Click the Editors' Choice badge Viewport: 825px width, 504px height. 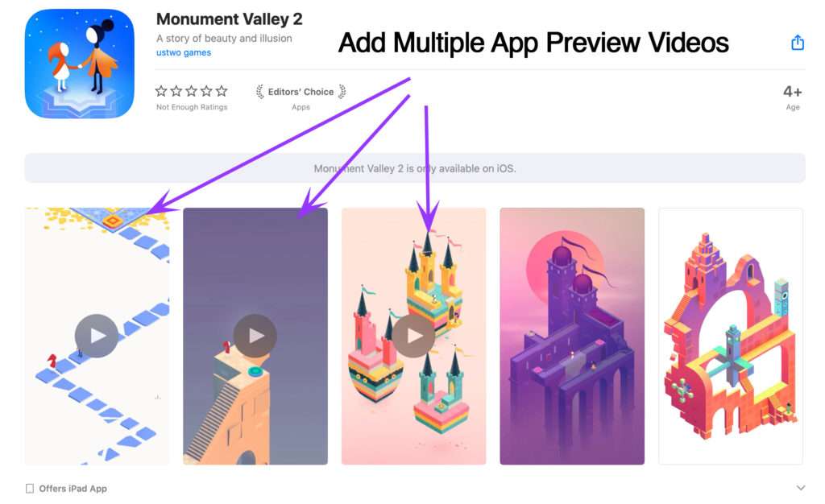[x=301, y=92]
